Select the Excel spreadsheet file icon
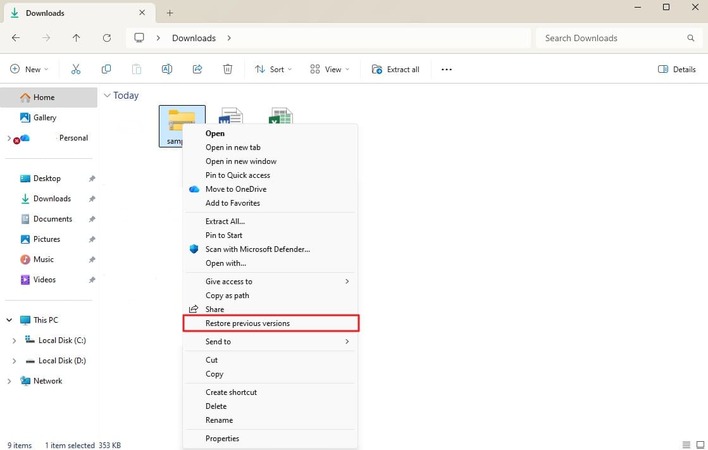The image size is (708, 450). click(280, 116)
